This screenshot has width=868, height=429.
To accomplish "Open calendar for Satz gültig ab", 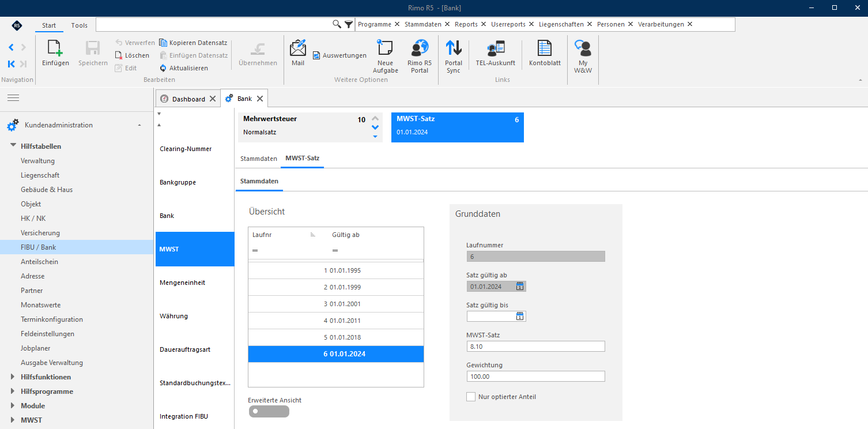I will (520, 287).
